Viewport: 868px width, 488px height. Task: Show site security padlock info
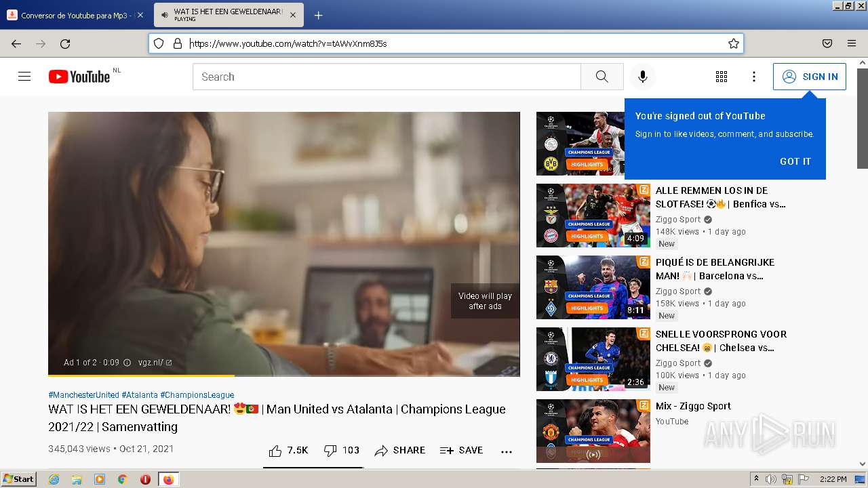178,43
